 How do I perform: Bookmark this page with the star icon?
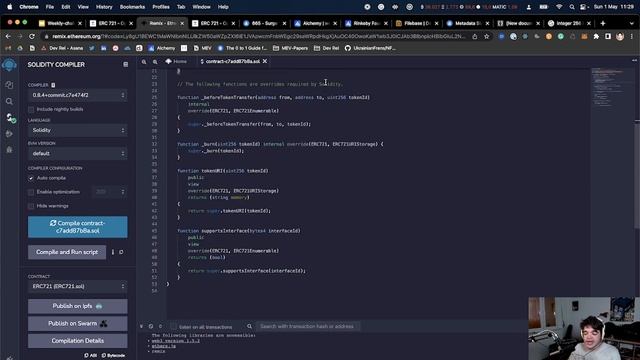(x=487, y=36)
